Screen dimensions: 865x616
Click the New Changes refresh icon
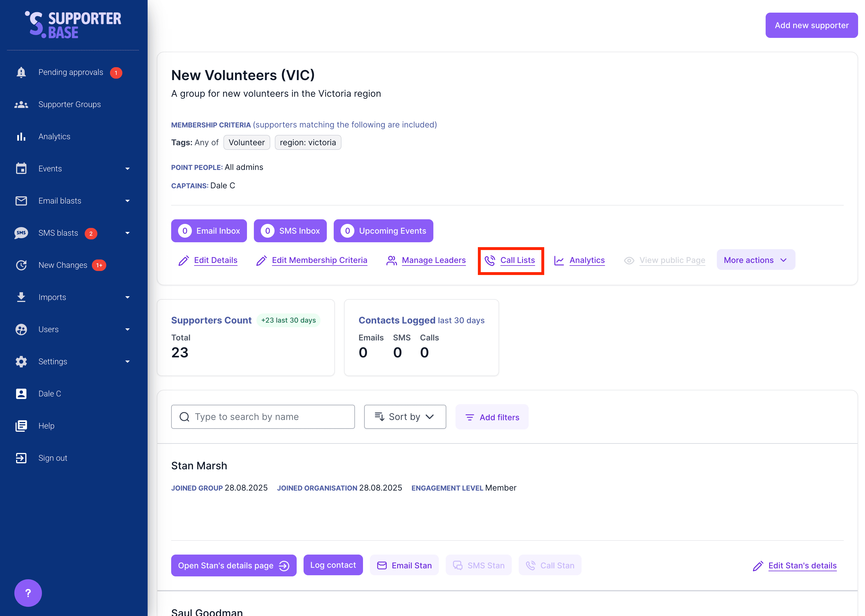[x=21, y=265]
